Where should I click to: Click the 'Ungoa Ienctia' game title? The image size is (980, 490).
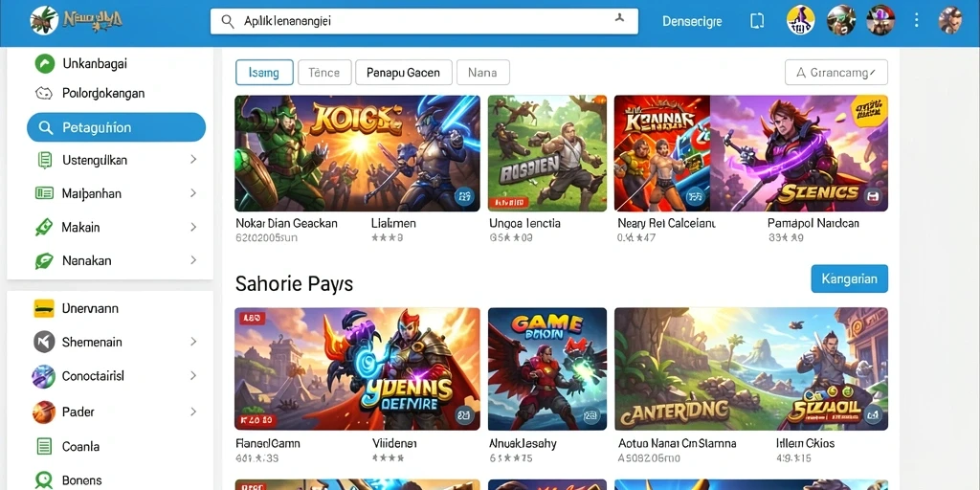point(525,223)
